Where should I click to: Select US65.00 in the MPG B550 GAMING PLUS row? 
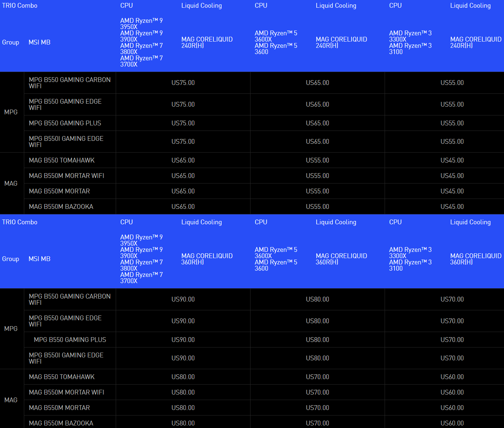click(317, 123)
